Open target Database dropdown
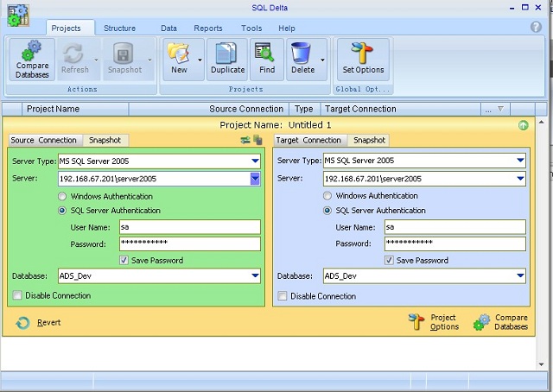The image size is (553, 392). coord(520,276)
